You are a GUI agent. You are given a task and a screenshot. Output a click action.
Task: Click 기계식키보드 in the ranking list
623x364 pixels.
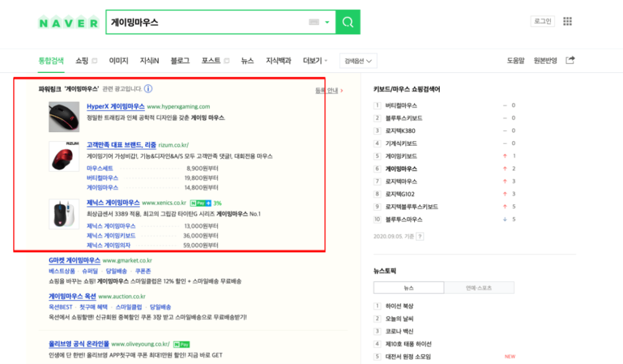pos(401,143)
